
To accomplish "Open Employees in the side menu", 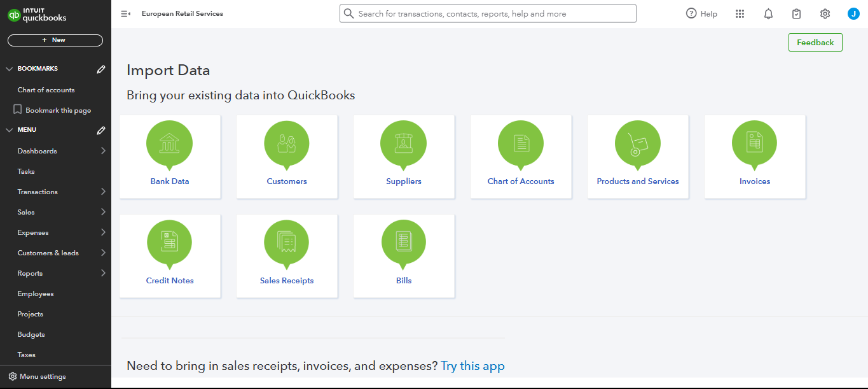I will click(36, 294).
